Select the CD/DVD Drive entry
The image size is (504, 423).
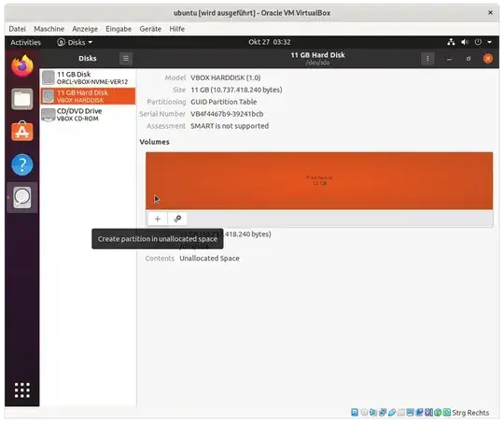[x=88, y=115]
